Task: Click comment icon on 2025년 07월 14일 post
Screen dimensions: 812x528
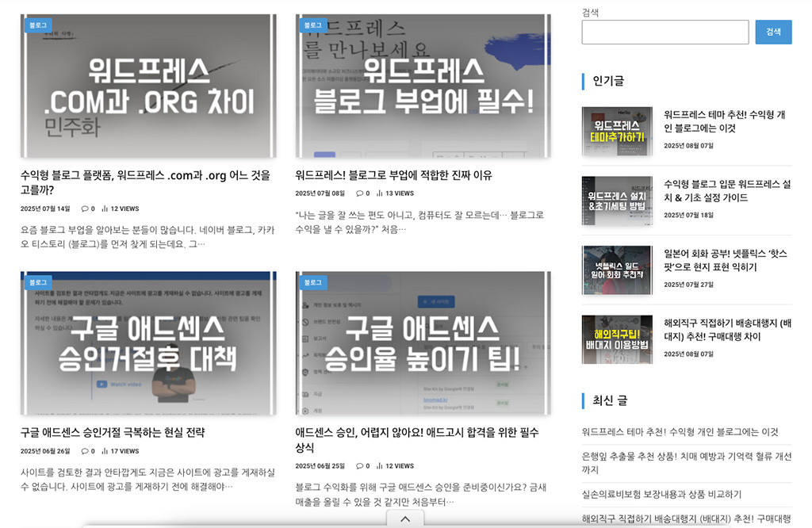Action: pos(85,209)
